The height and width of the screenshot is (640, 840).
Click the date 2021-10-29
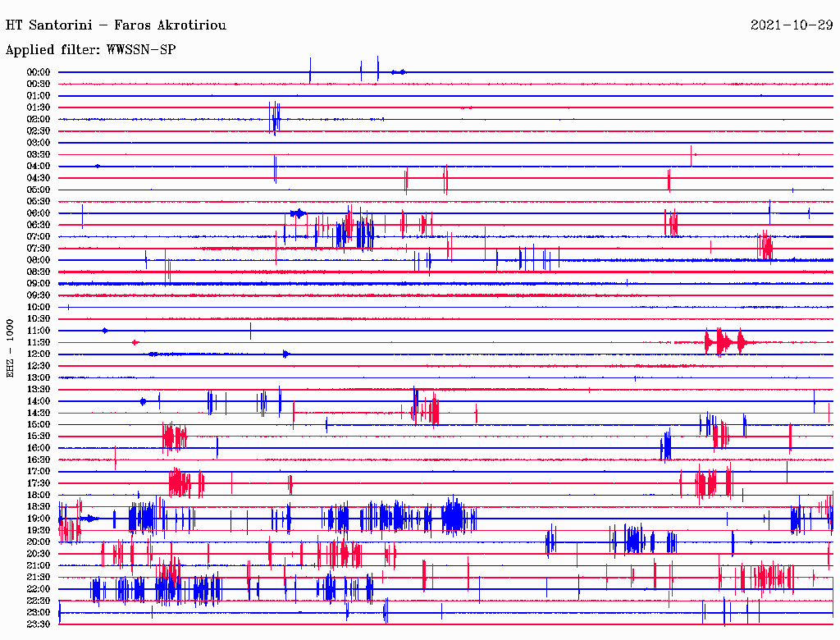tap(792, 25)
